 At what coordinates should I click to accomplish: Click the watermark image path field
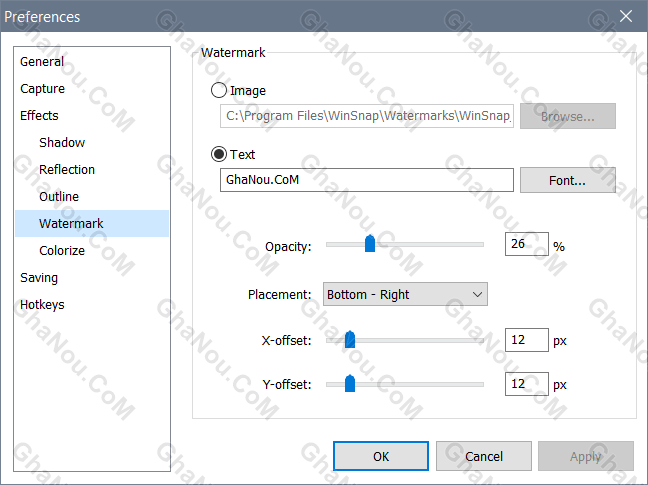(367, 116)
